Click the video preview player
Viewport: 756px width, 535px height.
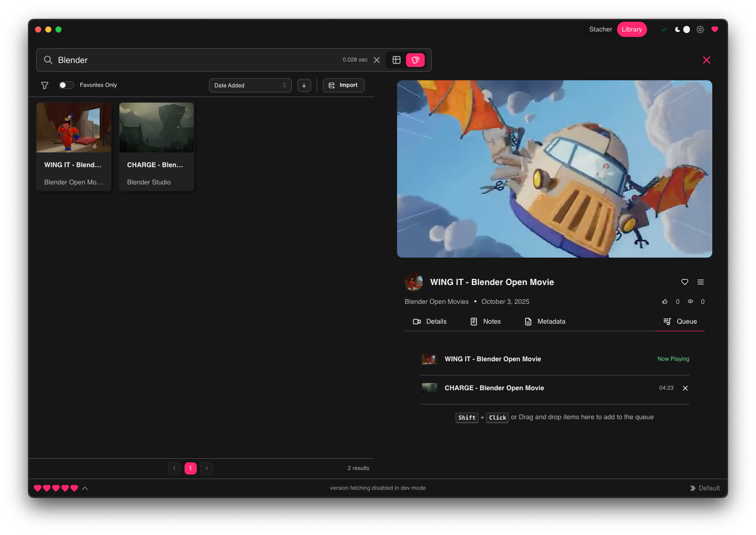pyautogui.click(x=555, y=169)
